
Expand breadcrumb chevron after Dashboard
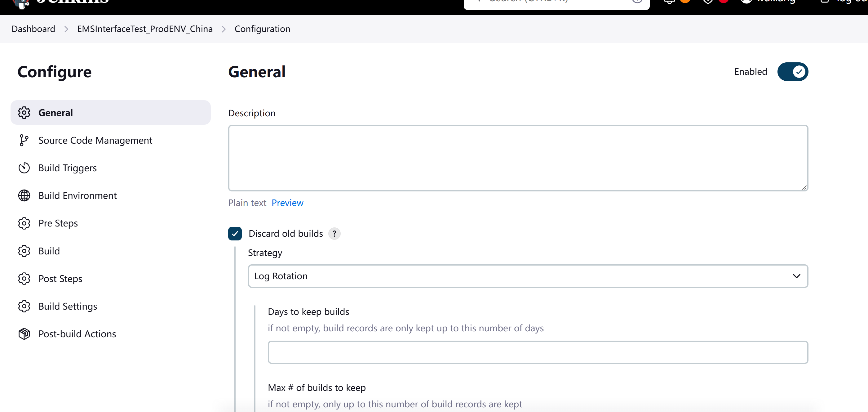pyautogui.click(x=66, y=29)
